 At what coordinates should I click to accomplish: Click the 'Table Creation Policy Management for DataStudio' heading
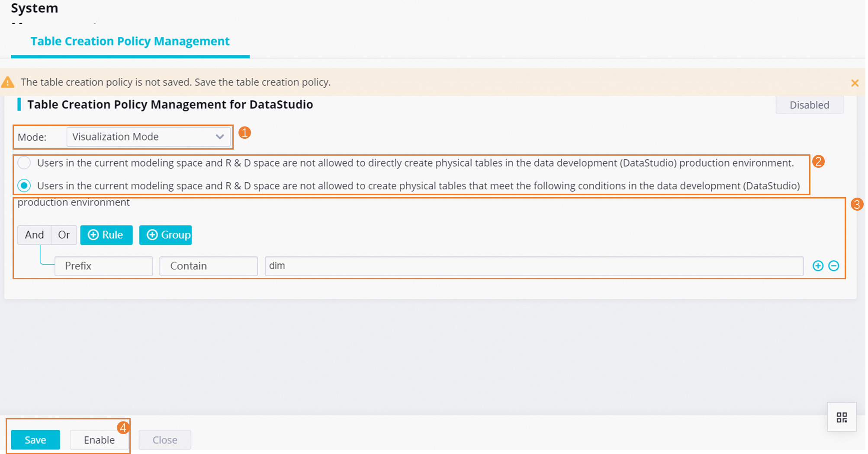tap(170, 105)
